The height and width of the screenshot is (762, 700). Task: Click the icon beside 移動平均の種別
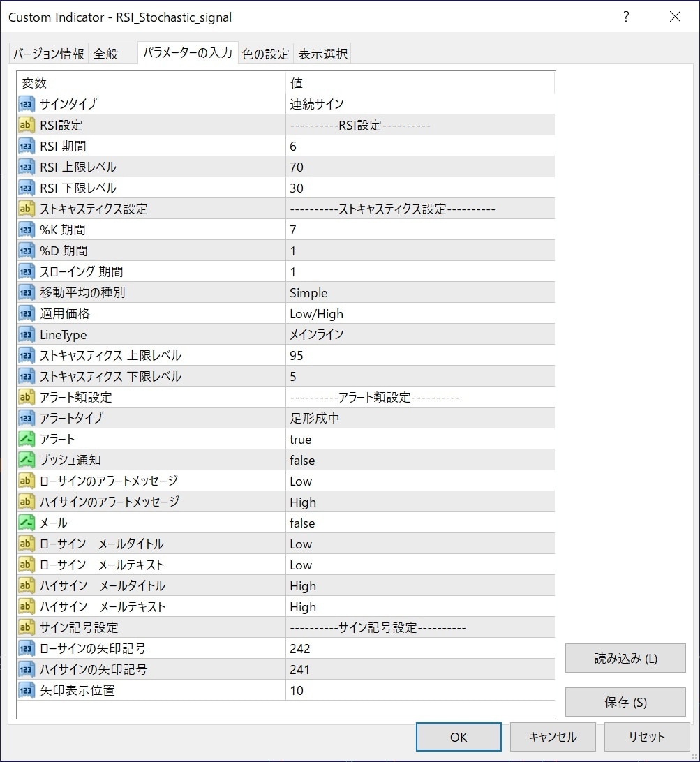27,292
